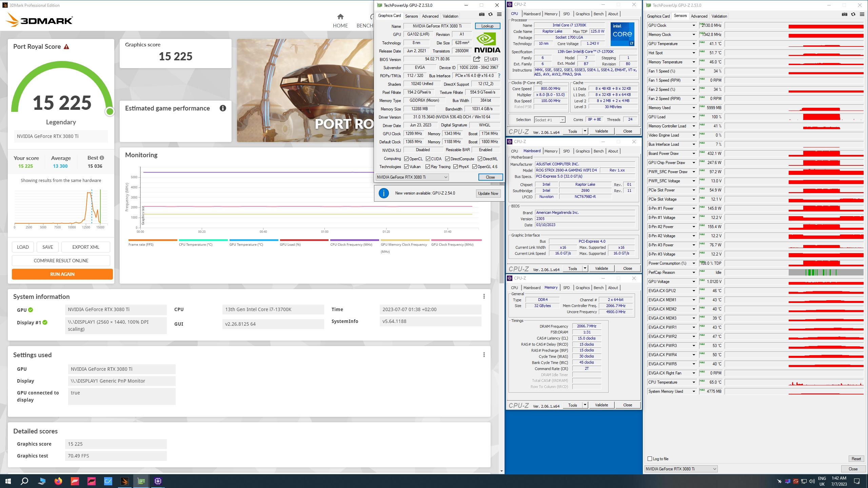
Task: Open the SPD tab in top CPU-Z
Action: (x=566, y=14)
